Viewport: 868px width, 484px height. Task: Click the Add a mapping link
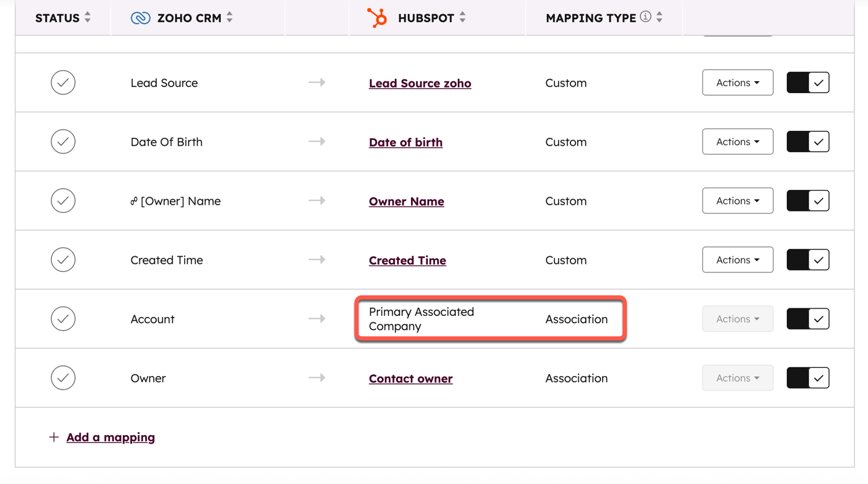coord(110,437)
